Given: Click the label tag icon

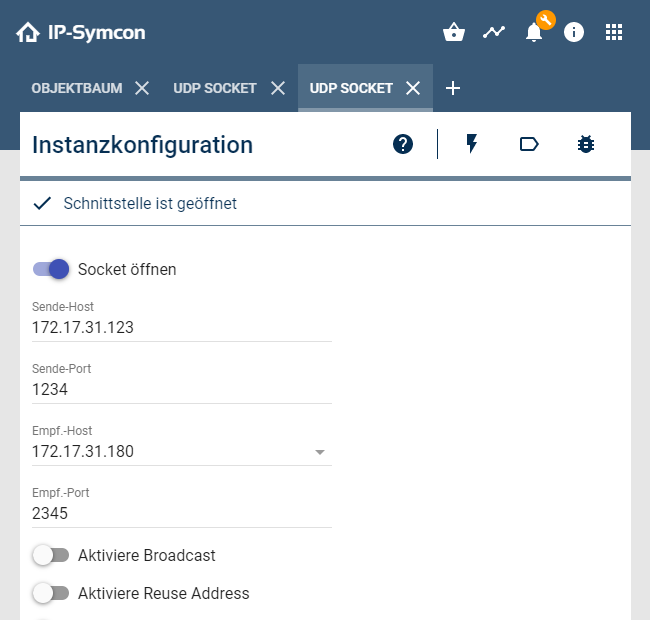Looking at the screenshot, I should click(529, 144).
